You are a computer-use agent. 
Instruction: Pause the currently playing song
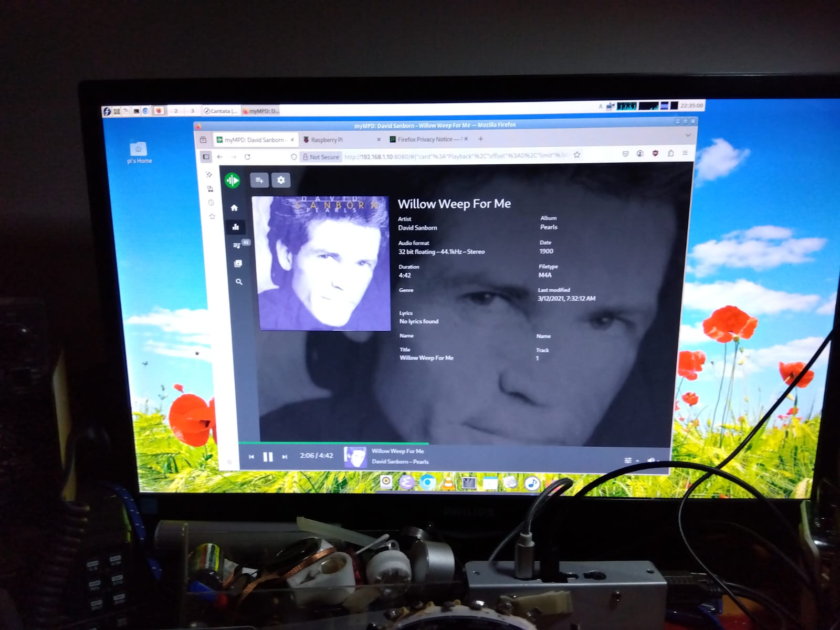click(268, 457)
